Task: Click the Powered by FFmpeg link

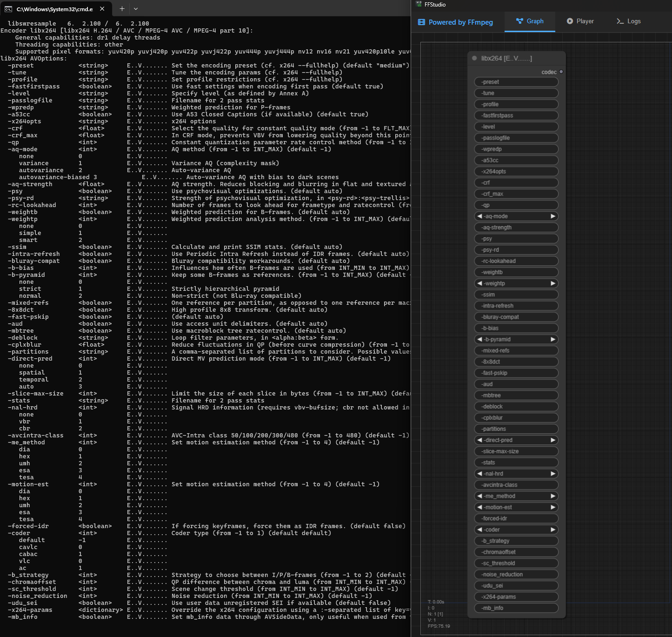Action: (456, 22)
